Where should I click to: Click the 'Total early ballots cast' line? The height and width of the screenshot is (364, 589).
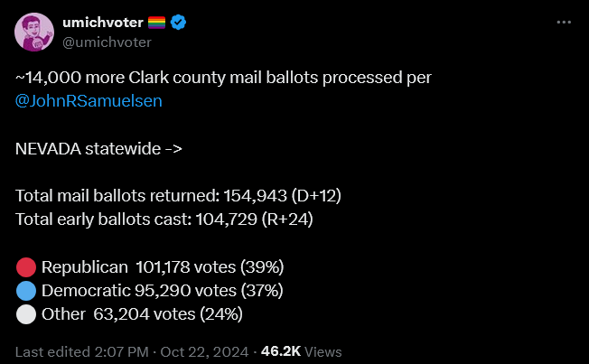(164, 219)
